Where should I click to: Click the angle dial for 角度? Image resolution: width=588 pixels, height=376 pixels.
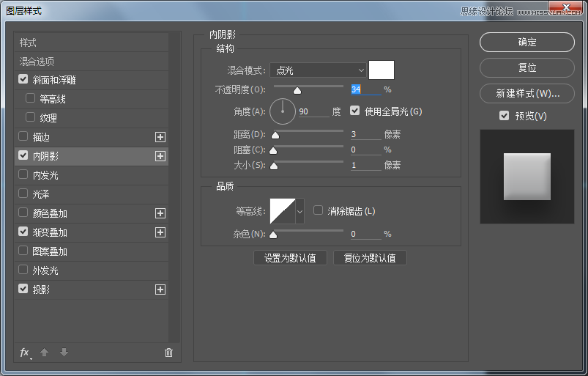pos(283,111)
